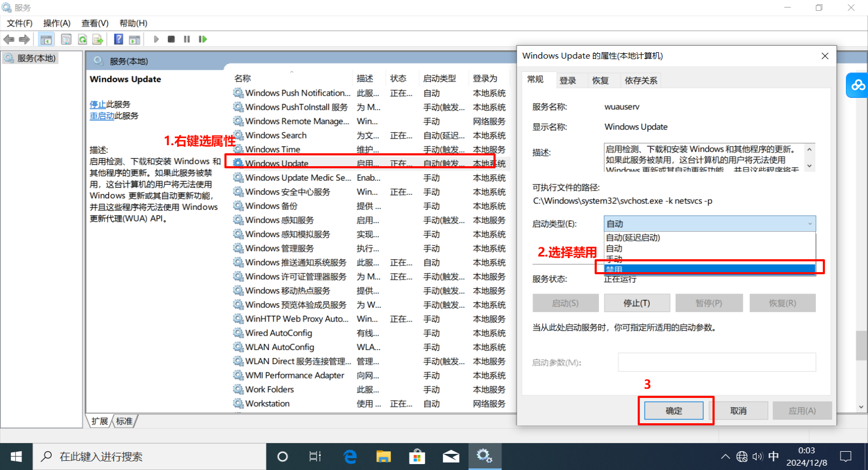868x470 pixels.
Task: Open the notification center icon
Action: click(x=846, y=457)
